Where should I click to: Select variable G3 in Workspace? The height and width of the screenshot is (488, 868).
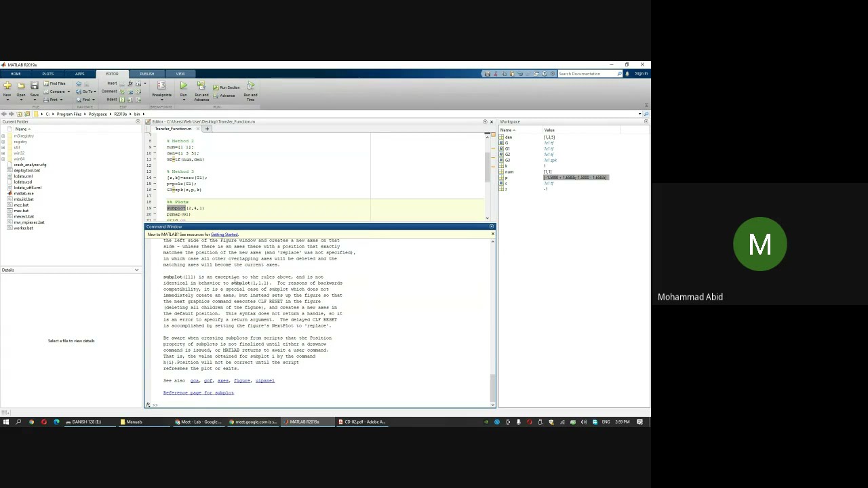[x=507, y=160]
